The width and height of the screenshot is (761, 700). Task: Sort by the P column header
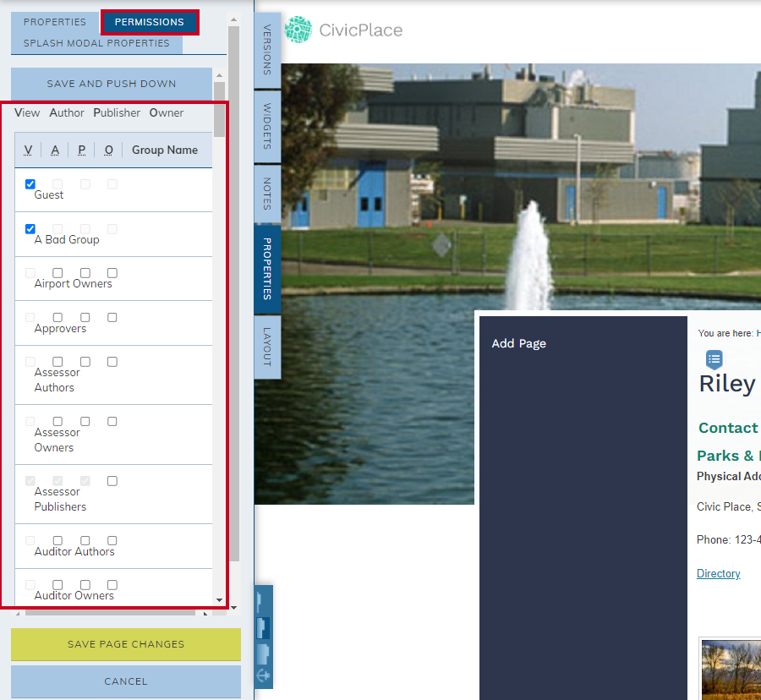point(81,150)
